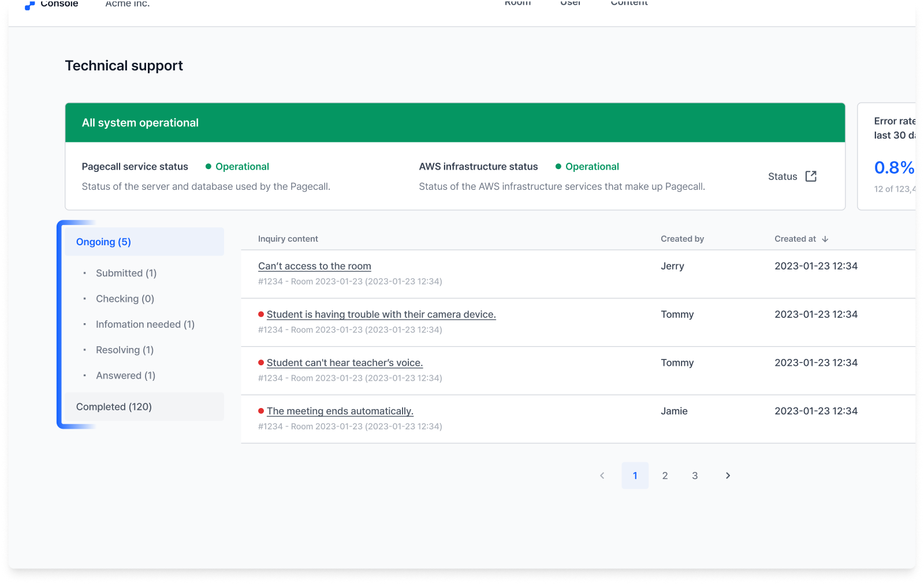Click the 0.8% error rate value
924x584 pixels.
[x=894, y=167]
